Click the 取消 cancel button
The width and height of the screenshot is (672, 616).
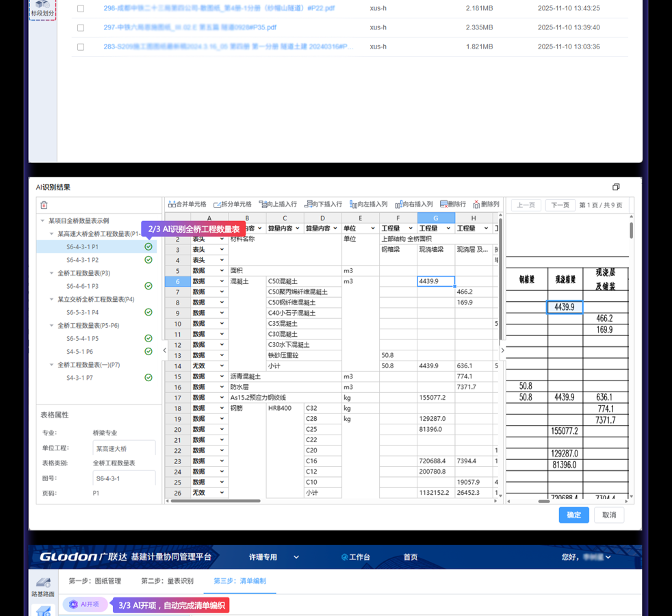click(x=608, y=515)
